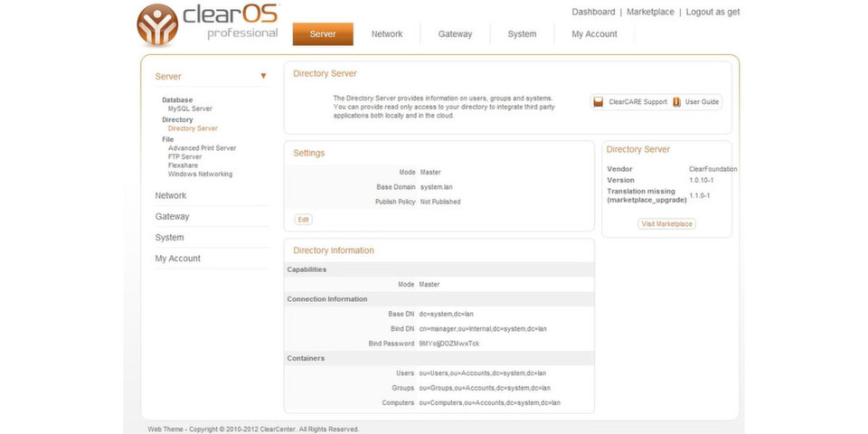The width and height of the screenshot is (868, 434).
Task: Click the Vendor value ClearFoundation
Action: pos(713,169)
